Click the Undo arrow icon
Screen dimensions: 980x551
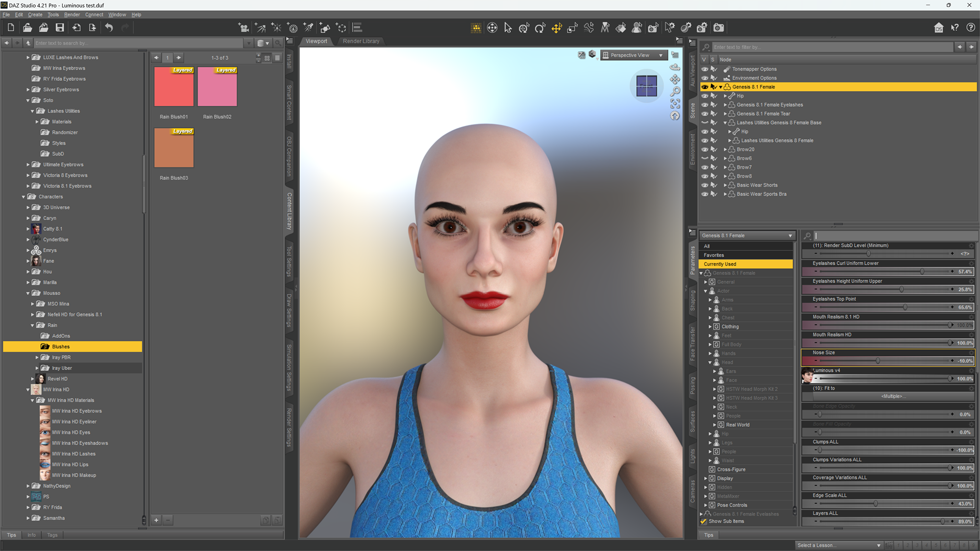pos(109,28)
